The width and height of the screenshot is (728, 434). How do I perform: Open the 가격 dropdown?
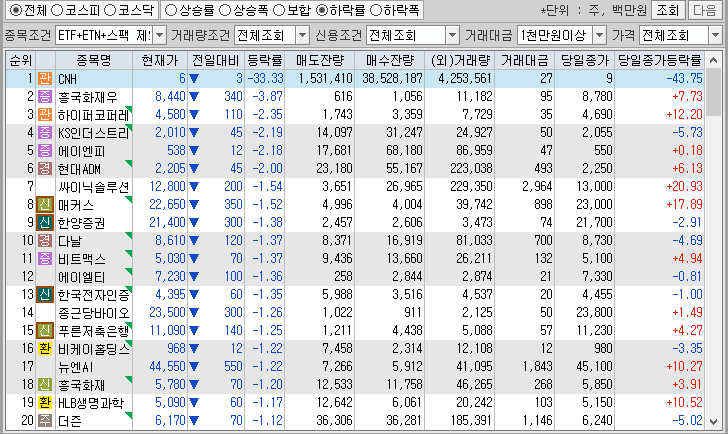point(715,35)
